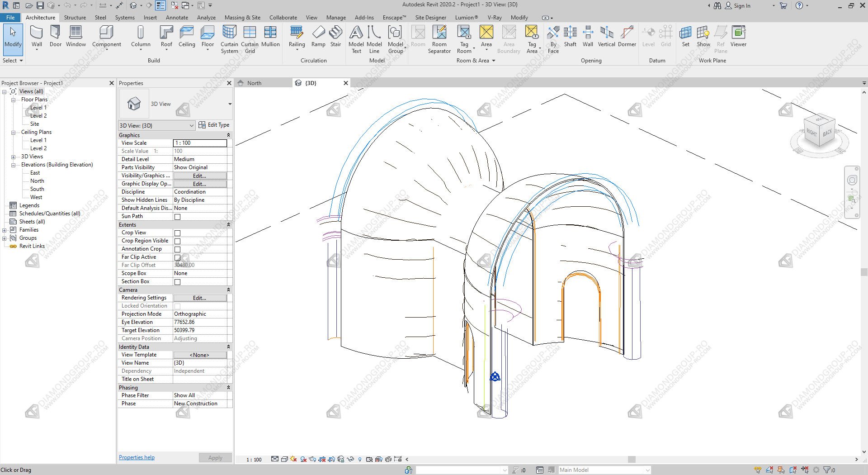Open the work plane Viewer
The height and width of the screenshot is (475, 868).
click(738, 37)
